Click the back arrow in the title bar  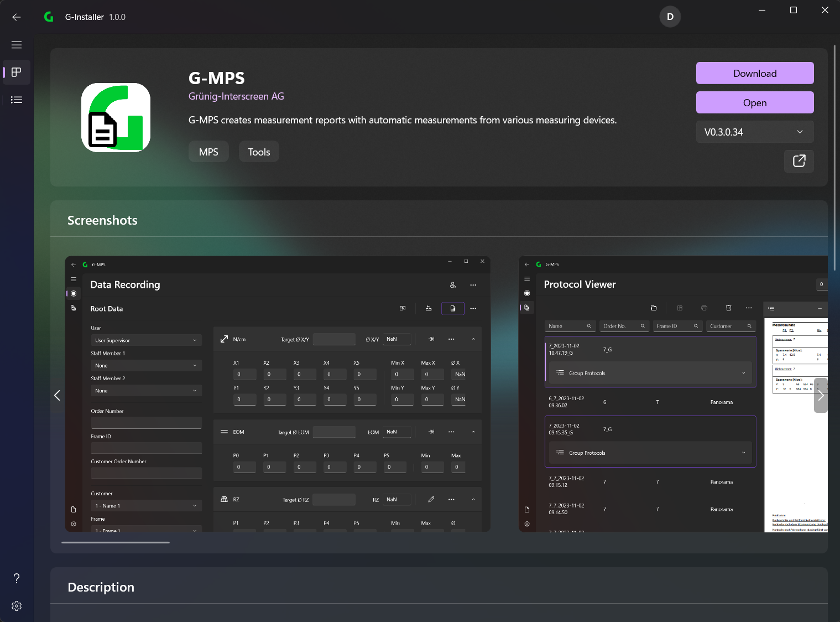[x=17, y=17]
